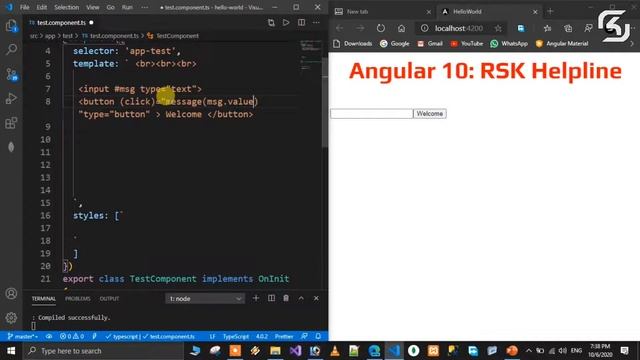This screenshot has height=360, width=640.
Task: Open the Windows Start menu
Action: [x=11, y=351]
